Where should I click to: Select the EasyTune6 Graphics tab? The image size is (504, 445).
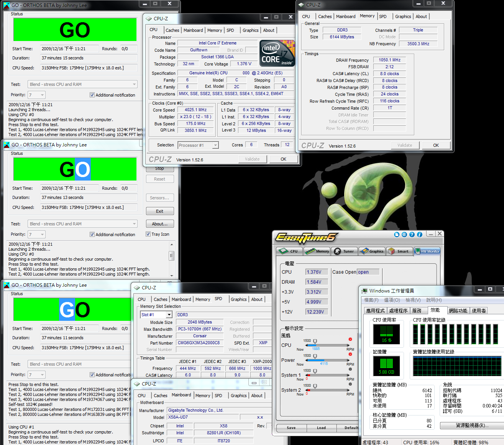pyautogui.click(x=372, y=251)
